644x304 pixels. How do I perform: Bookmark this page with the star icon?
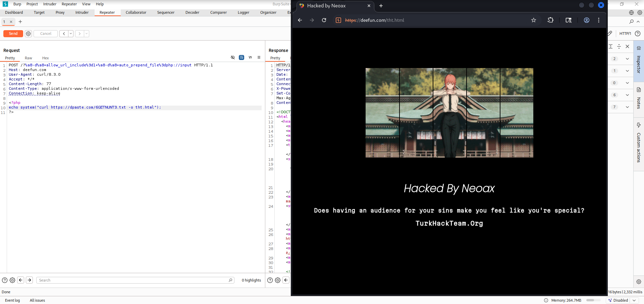534,20
